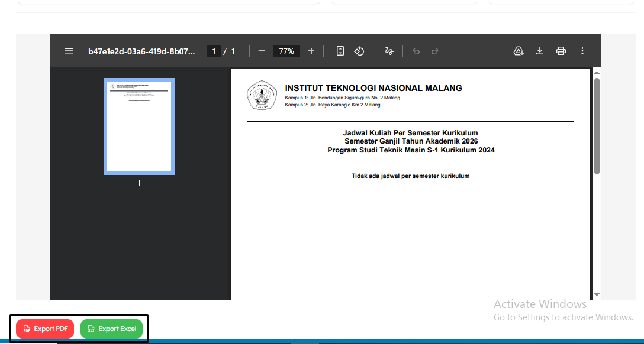Click the page number input field
644x344 pixels.
214,51
